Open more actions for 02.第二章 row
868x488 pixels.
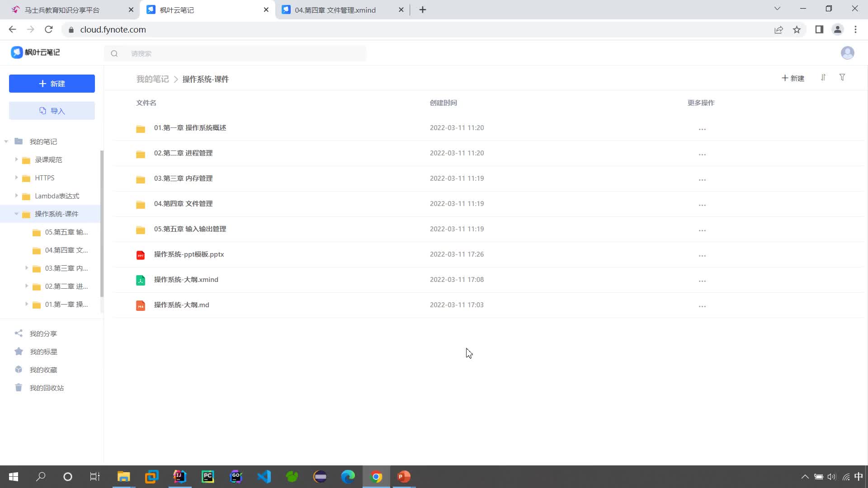click(702, 155)
